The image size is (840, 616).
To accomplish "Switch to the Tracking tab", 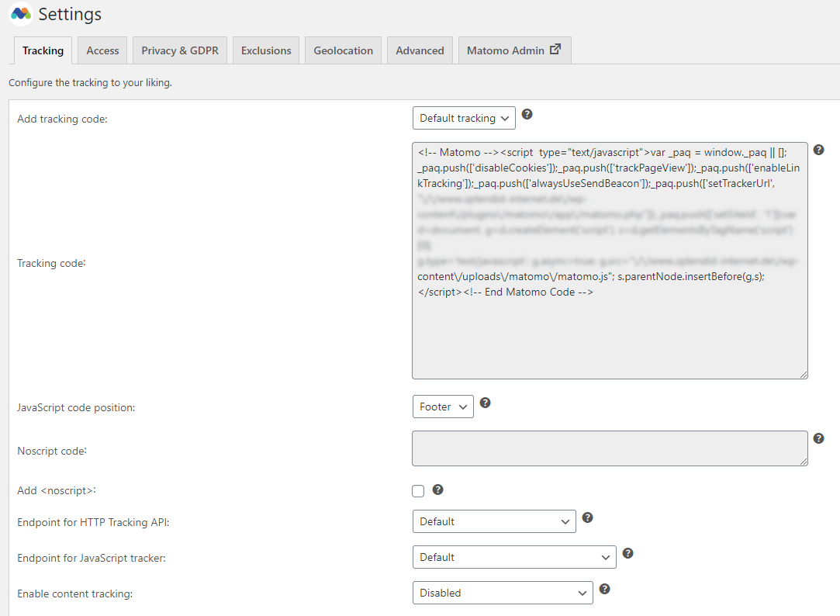I will 43,50.
